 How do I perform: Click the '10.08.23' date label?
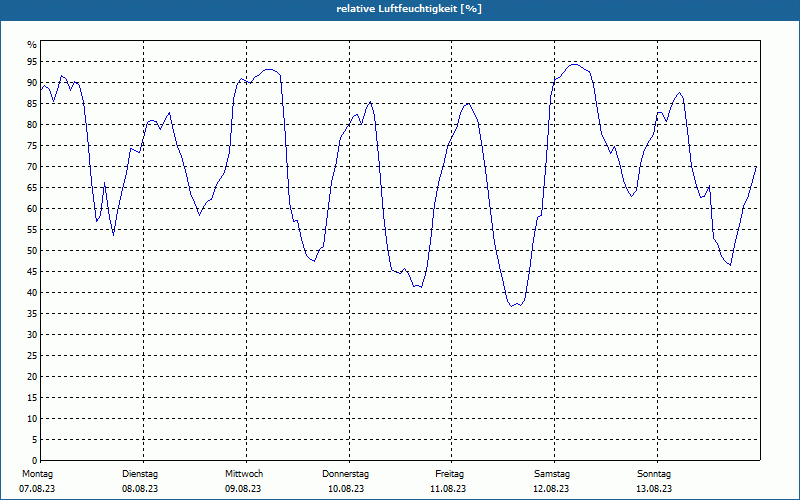coord(346,489)
